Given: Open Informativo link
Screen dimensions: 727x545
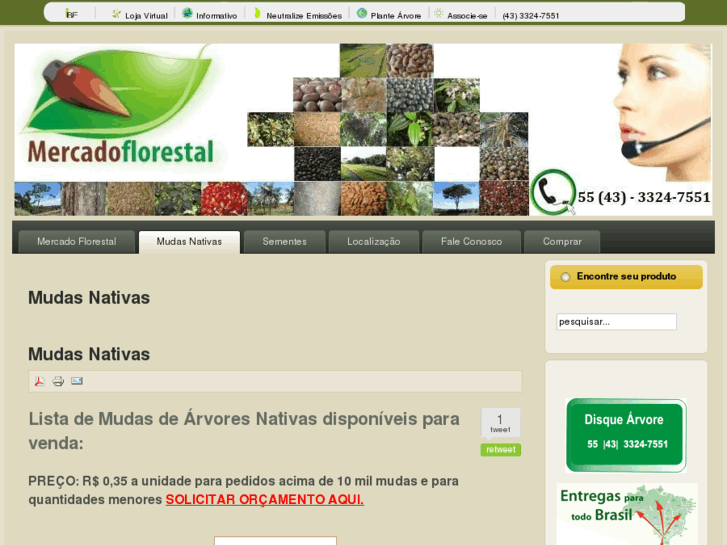Looking at the screenshot, I should point(217,16).
